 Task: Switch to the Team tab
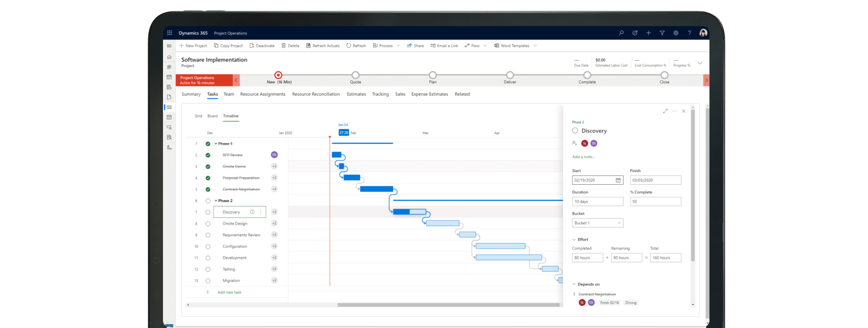[x=229, y=94]
